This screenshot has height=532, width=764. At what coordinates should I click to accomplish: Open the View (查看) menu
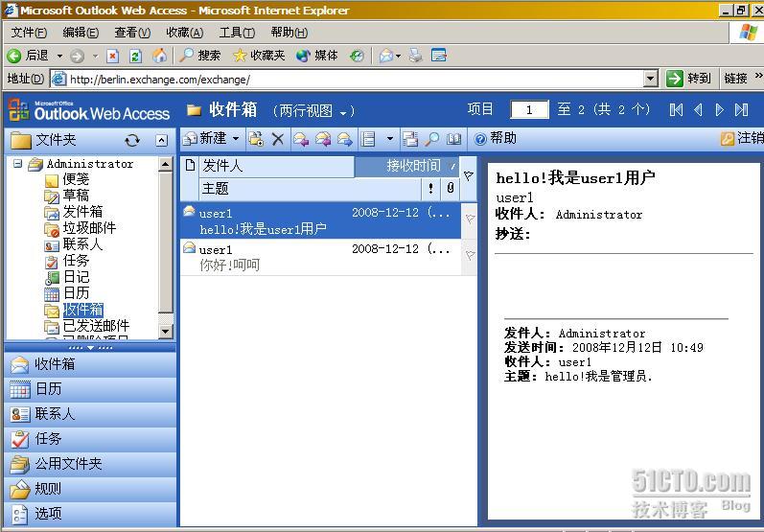(x=132, y=33)
